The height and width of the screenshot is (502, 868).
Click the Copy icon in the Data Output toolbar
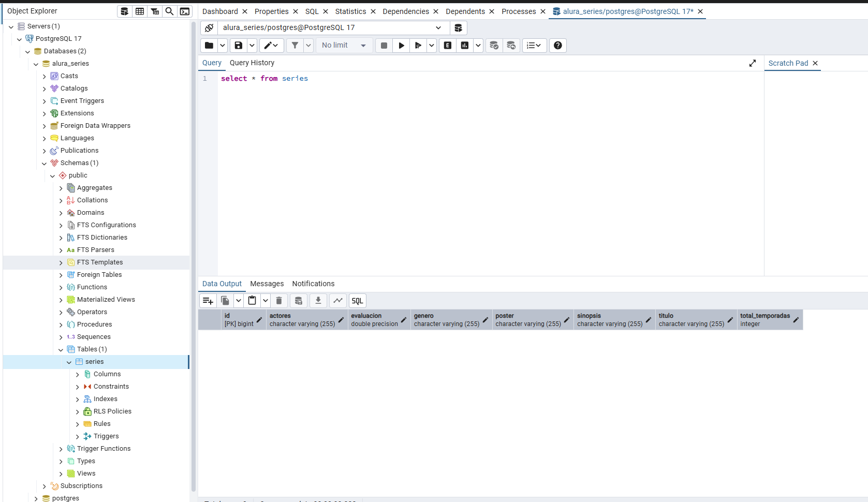(225, 301)
